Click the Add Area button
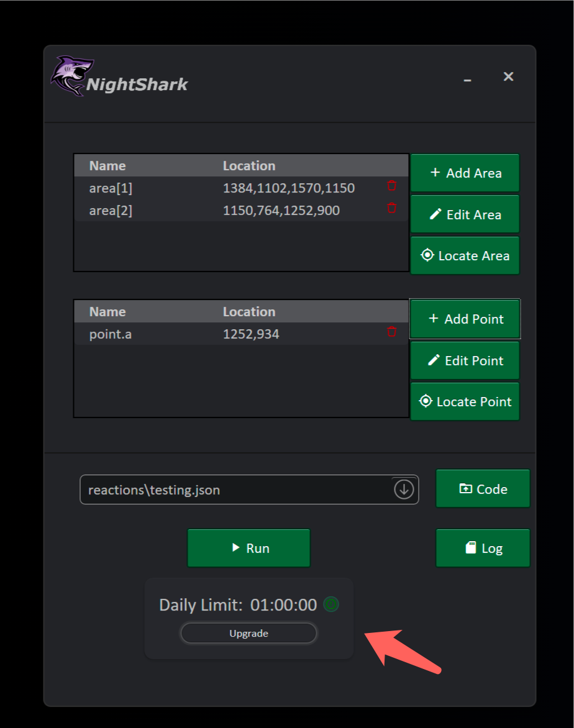The image size is (574, 728). click(465, 173)
